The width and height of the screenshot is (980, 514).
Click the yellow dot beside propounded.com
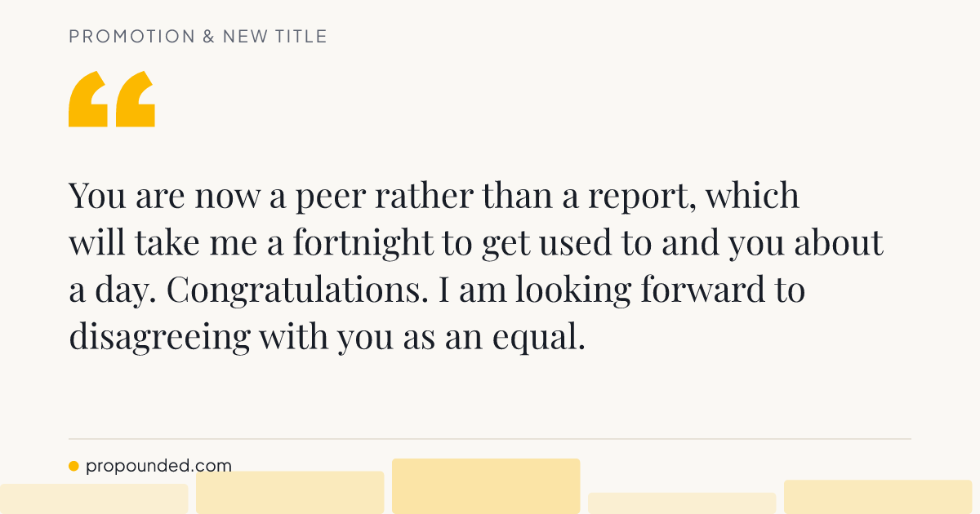(73, 467)
